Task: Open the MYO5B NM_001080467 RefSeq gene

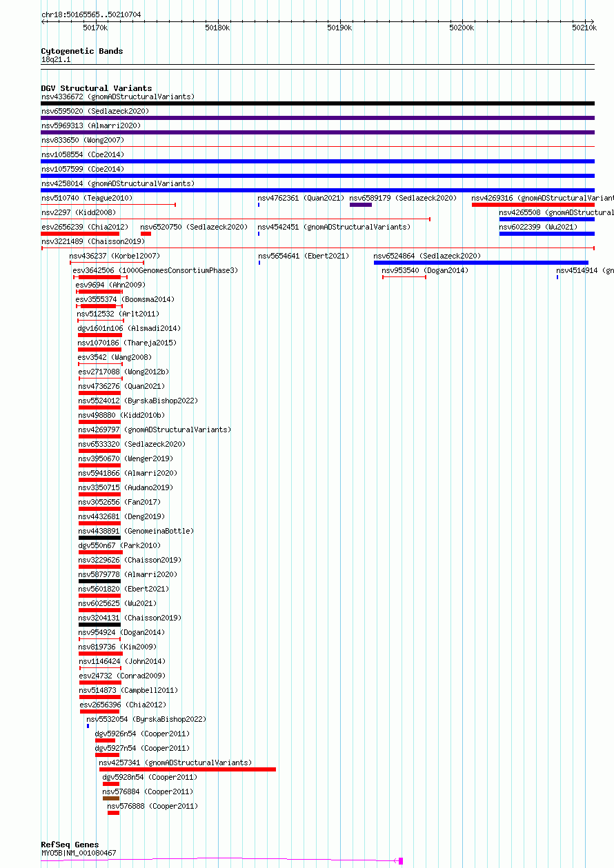Action: click(x=79, y=853)
